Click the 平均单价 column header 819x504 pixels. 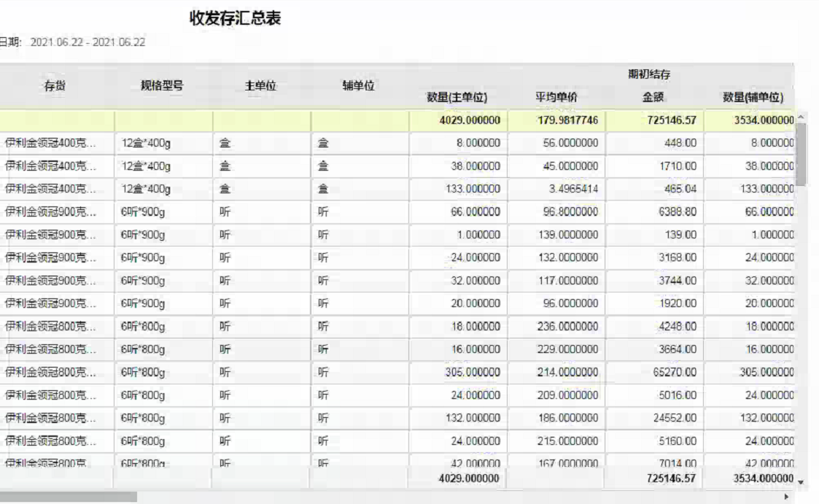556,97
